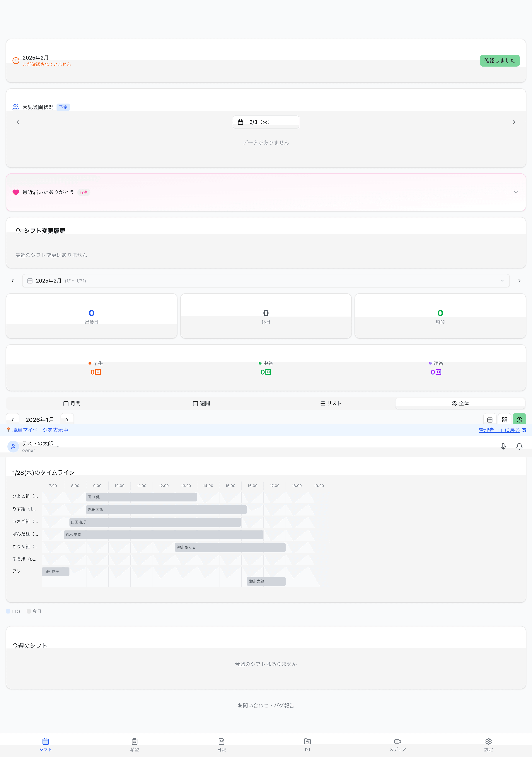Switch to calendar view icon

[x=490, y=420]
